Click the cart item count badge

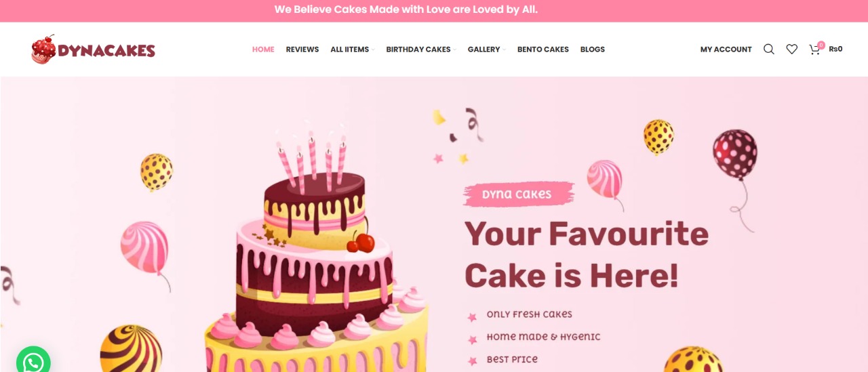821,45
